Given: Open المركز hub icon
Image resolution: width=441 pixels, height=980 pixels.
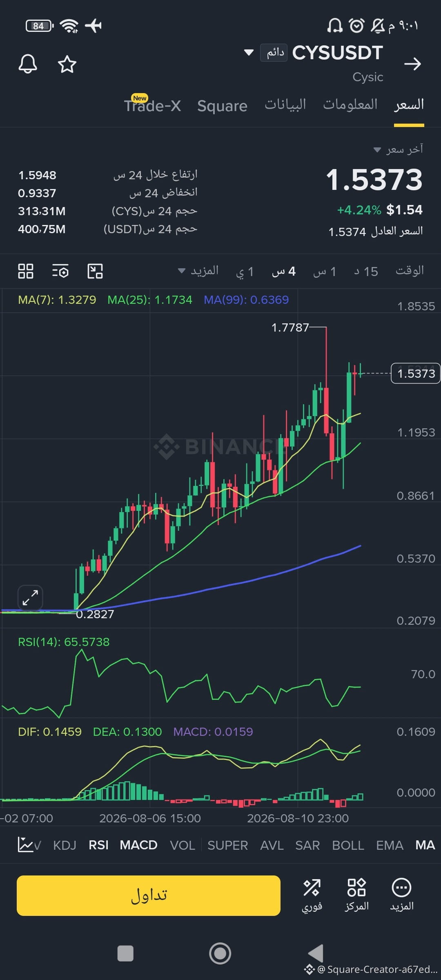Looking at the screenshot, I should [x=356, y=895].
